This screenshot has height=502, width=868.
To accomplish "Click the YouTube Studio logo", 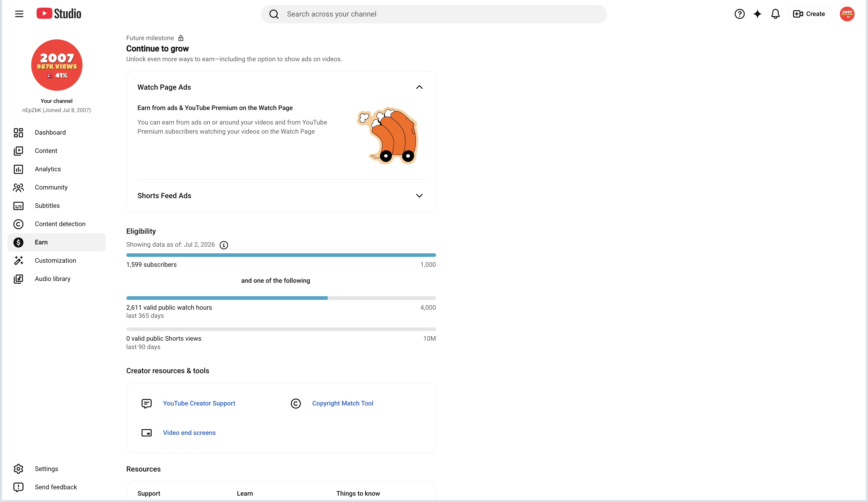I will point(59,14).
